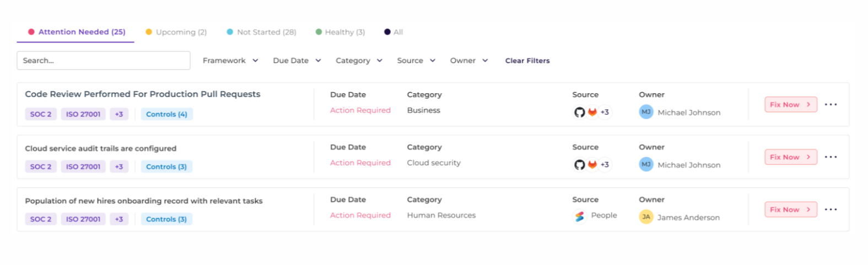This screenshot has width=868, height=265.
Task: Click Fix Now for Code Review Performed row
Action: click(790, 104)
